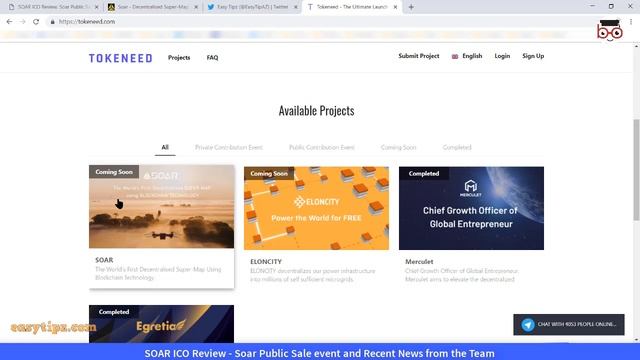Screen dimensions: 640x360
Task: Click the flag icon beside English
Action: click(455, 56)
